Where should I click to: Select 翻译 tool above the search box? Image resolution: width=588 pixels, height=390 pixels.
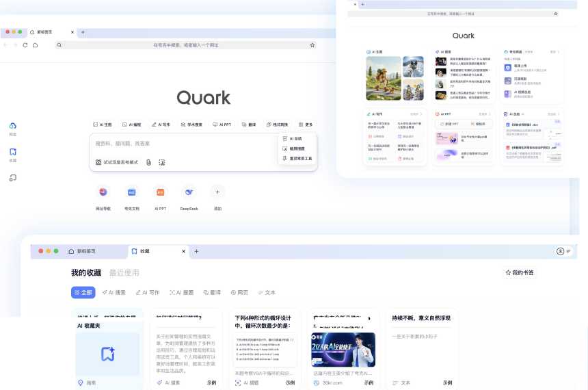[x=249, y=125]
